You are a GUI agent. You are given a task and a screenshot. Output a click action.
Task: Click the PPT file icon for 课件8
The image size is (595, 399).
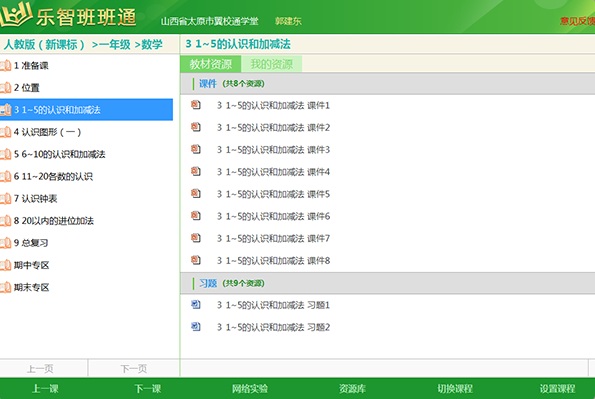pyautogui.click(x=195, y=260)
